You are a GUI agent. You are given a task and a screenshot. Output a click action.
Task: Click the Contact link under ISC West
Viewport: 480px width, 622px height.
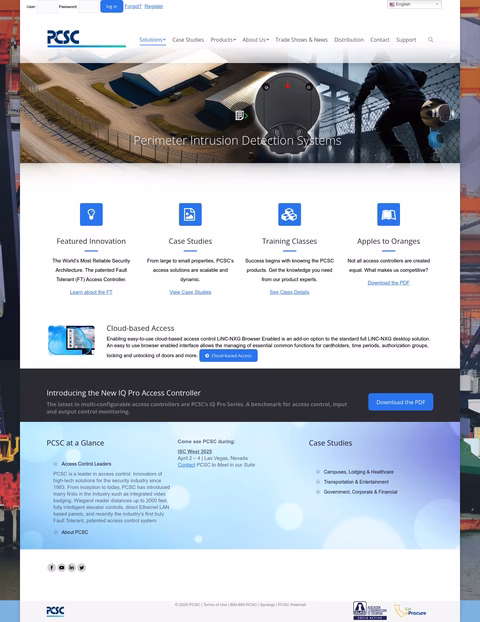(x=186, y=465)
